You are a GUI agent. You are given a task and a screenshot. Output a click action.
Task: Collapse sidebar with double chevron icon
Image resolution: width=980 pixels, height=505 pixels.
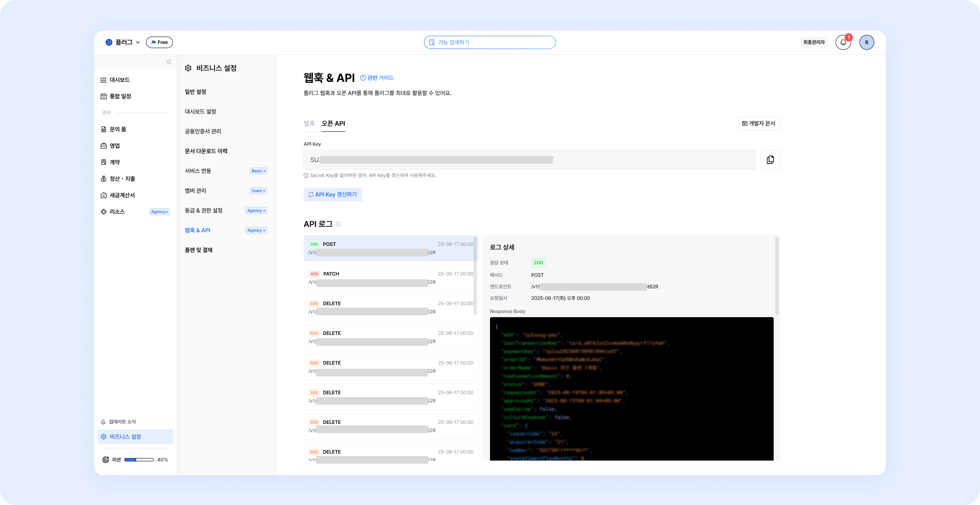tap(169, 62)
